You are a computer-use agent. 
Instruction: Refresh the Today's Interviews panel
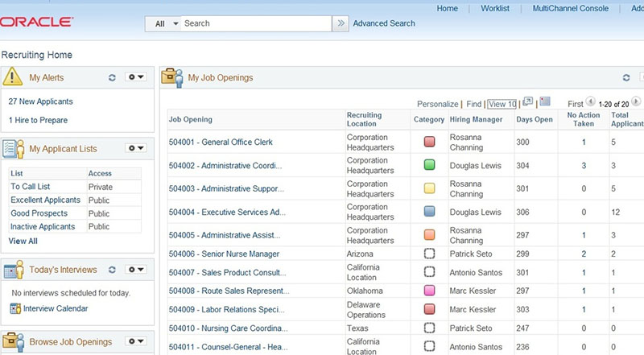[x=113, y=270]
